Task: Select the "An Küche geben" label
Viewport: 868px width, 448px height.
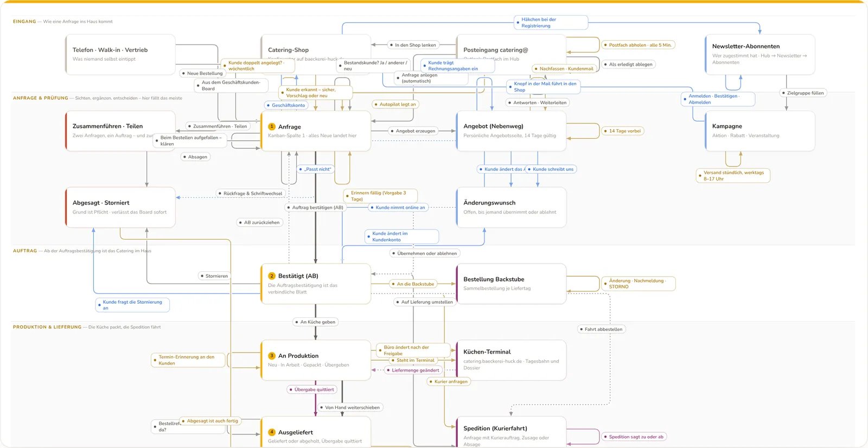Action: coord(316,322)
